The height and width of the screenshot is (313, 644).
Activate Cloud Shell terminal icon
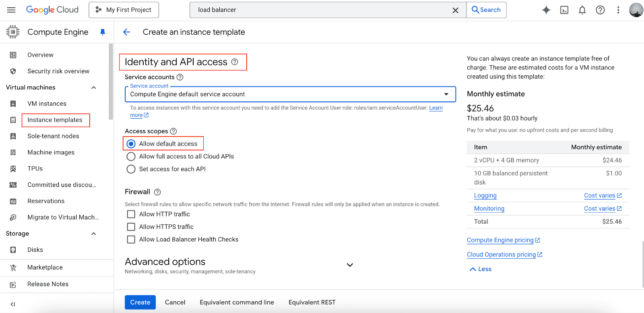564,10
